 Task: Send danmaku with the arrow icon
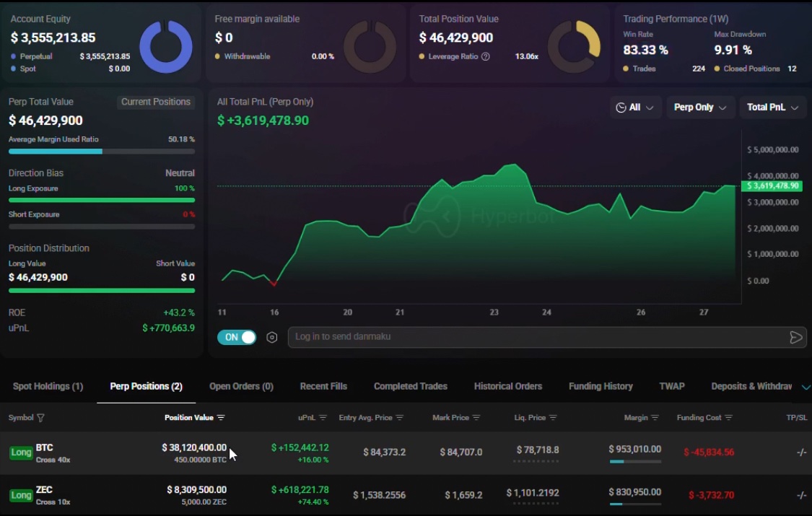click(x=796, y=338)
